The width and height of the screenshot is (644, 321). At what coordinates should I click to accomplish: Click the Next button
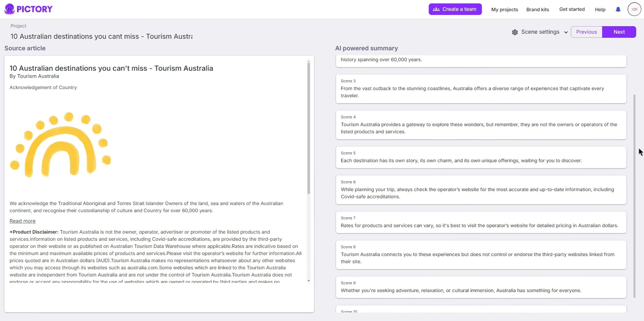(x=619, y=32)
